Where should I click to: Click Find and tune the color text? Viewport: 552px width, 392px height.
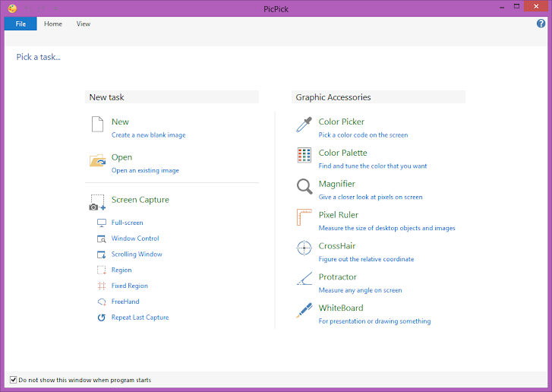(x=373, y=166)
